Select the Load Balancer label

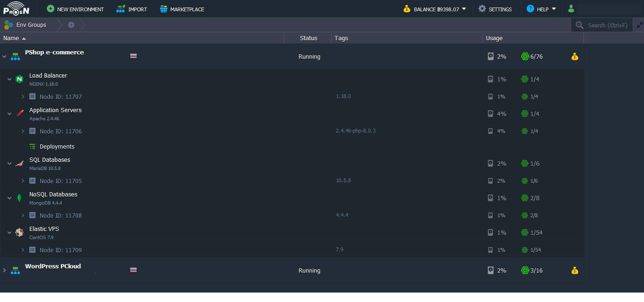48,75
